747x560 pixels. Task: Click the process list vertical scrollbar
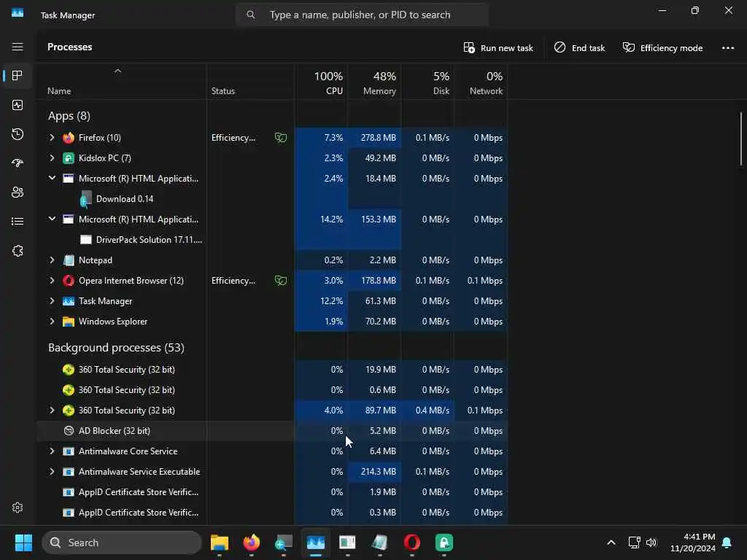741,139
